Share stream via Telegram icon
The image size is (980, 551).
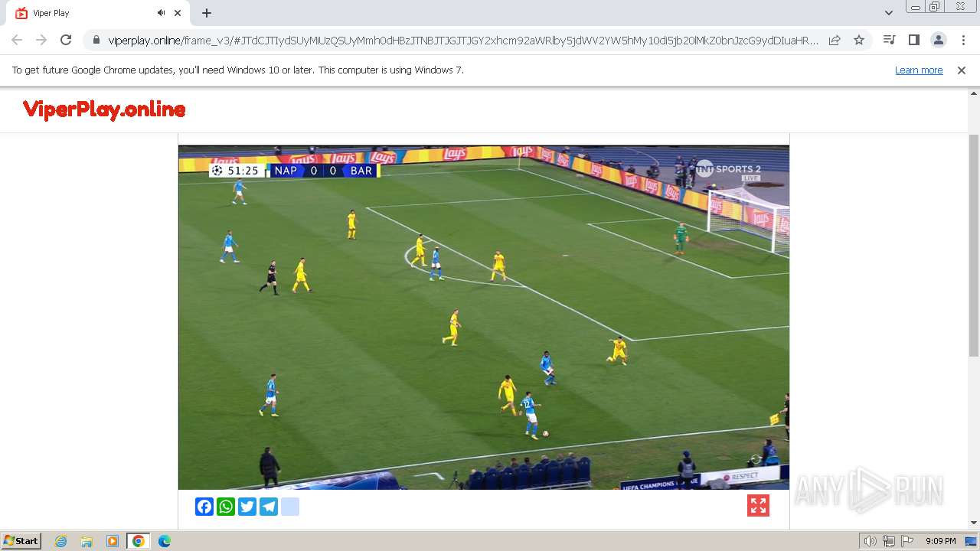click(269, 507)
